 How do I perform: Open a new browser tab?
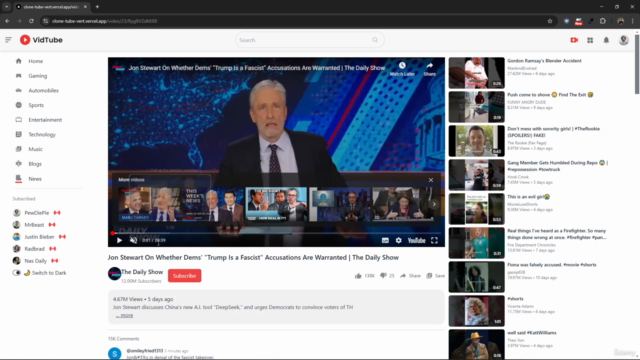tap(97, 7)
